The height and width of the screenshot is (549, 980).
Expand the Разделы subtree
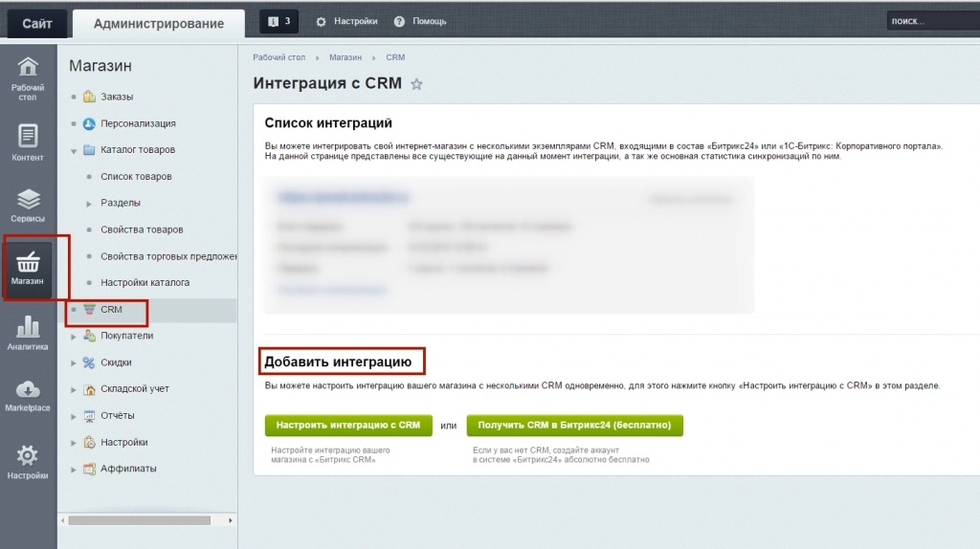coord(89,204)
